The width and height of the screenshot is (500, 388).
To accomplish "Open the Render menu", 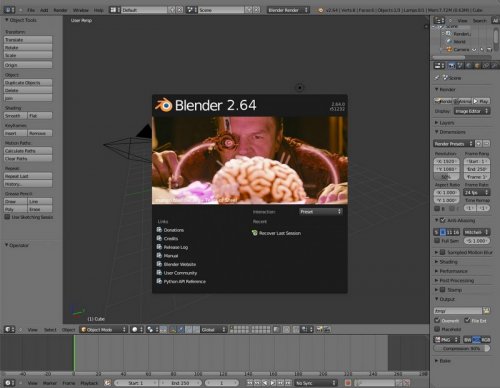I will (60, 10).
